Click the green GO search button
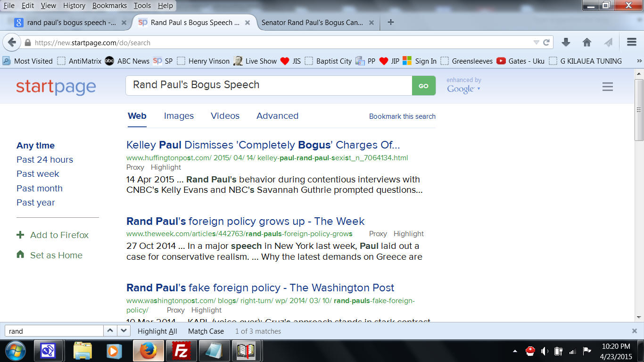Viewport: 644px width, 362px height. tap(424, 86)
